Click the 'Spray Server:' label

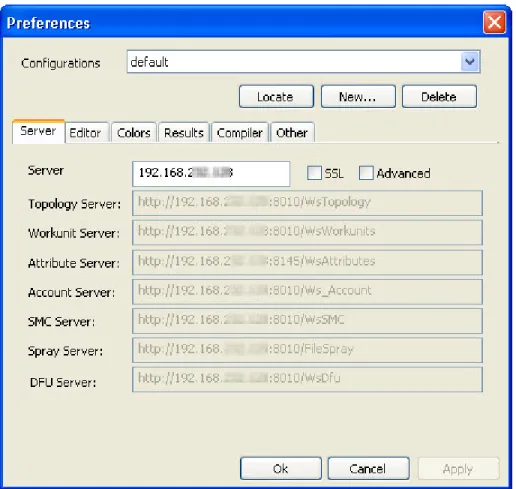pyautogui.click(x=66, y=351)
